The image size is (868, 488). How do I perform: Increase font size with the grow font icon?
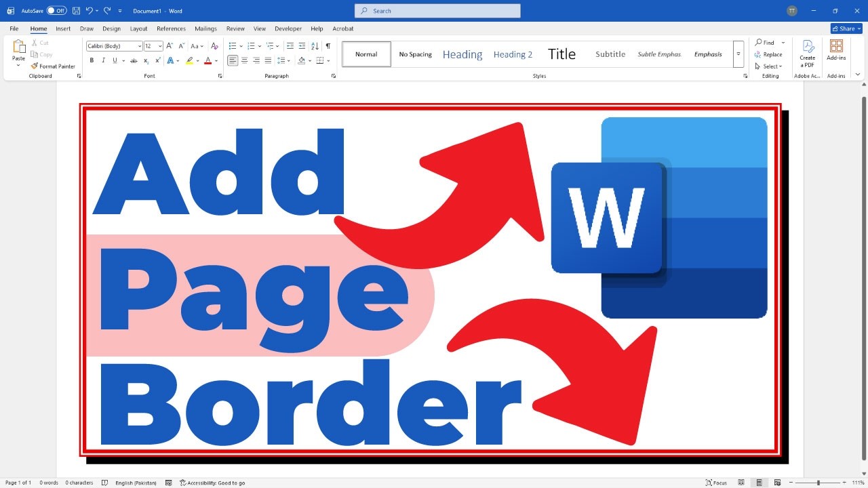[x=170, y=46]
